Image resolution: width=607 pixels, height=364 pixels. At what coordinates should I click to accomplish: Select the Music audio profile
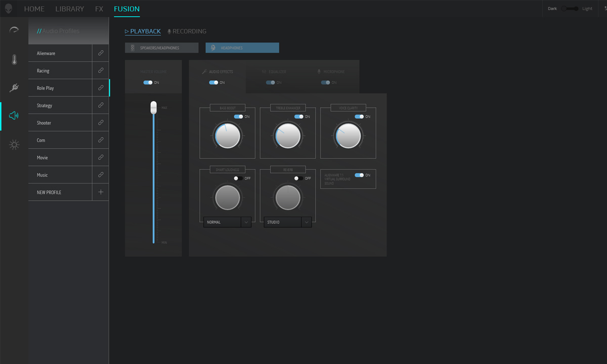click(60, 175)
